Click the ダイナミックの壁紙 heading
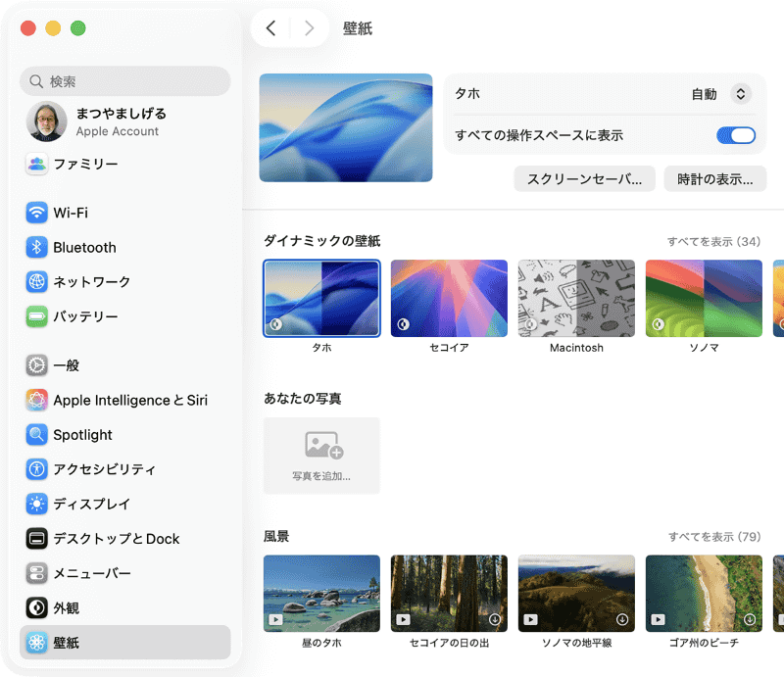This screenshot has width=784, height=677. click(322, 241)
